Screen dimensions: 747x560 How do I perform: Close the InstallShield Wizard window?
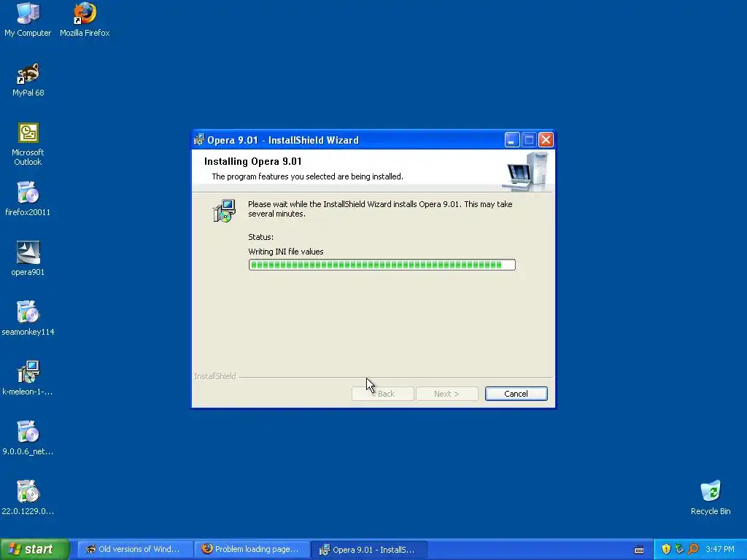pyautogui.click(x=546, y=140)
